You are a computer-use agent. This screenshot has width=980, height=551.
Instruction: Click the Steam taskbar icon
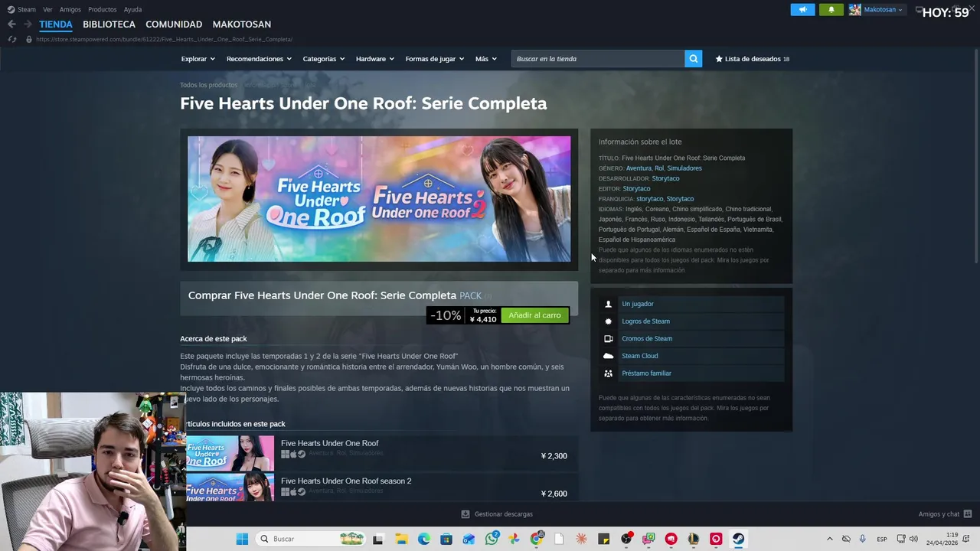point(738,539)
